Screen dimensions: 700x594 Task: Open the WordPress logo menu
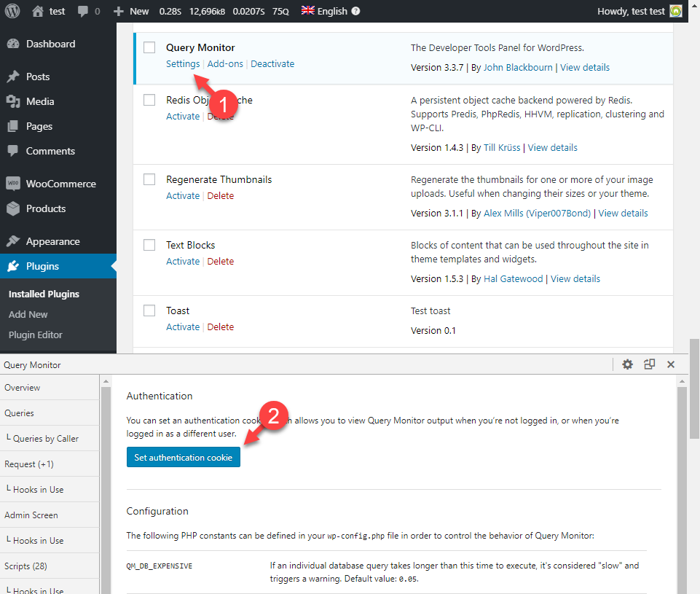point(12,11)
